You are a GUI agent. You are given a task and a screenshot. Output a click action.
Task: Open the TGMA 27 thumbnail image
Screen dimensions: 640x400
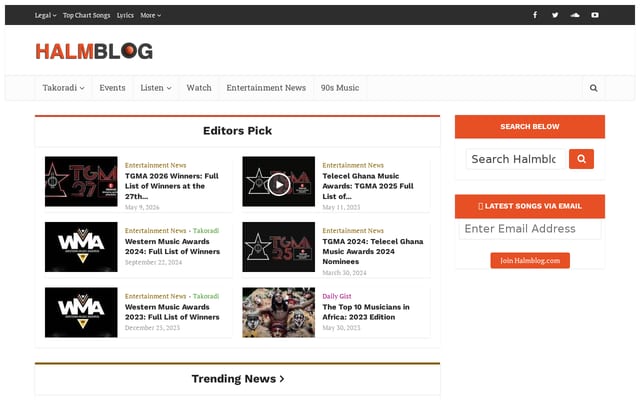tap(81, 181)
